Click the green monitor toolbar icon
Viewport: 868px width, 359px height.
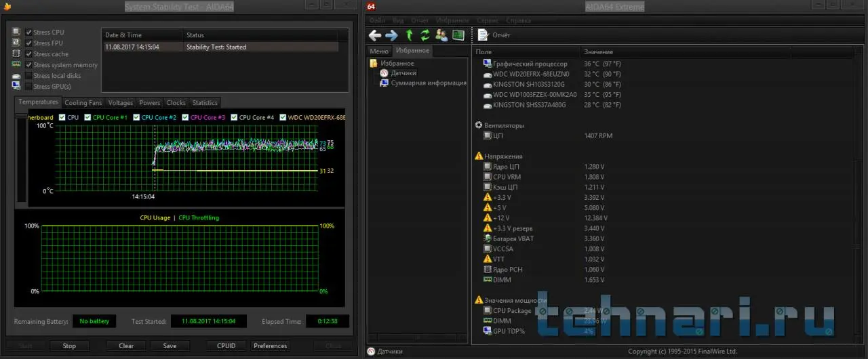458,35
